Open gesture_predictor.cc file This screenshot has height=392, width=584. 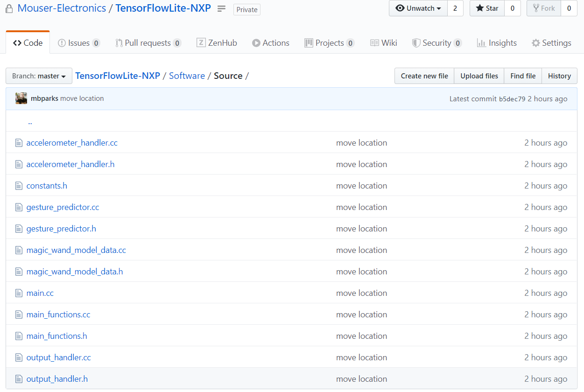[62, 207]
